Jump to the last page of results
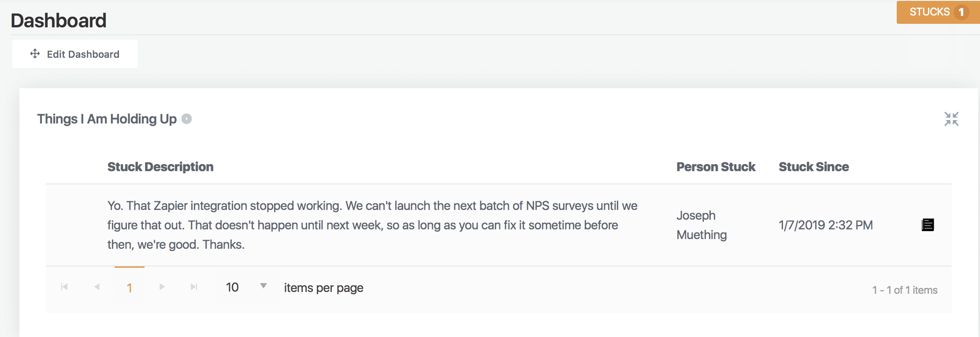The height and width of the screenshot is (337, 980). pyautogui.click(x=194, y=287)
